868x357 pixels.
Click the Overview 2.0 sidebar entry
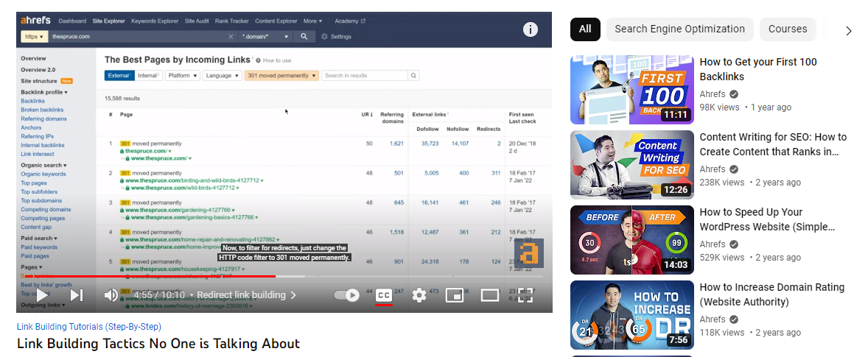(x=38, y=70)
